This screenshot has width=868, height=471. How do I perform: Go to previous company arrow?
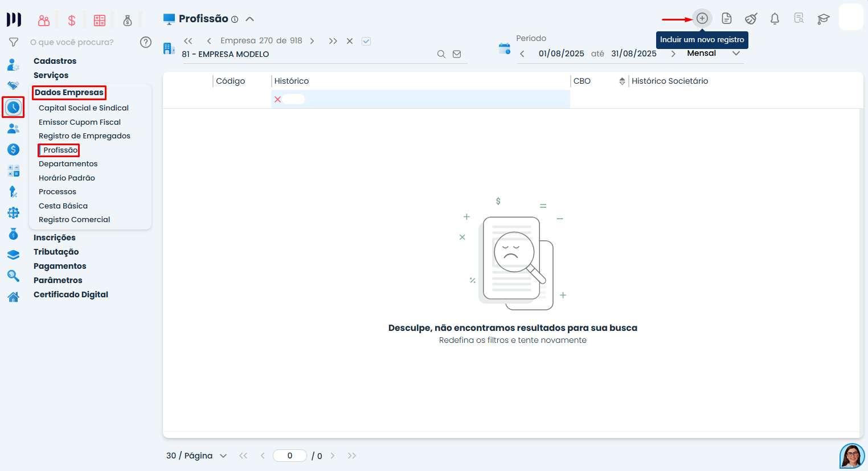pyautogui.click(x=209, y=41)
